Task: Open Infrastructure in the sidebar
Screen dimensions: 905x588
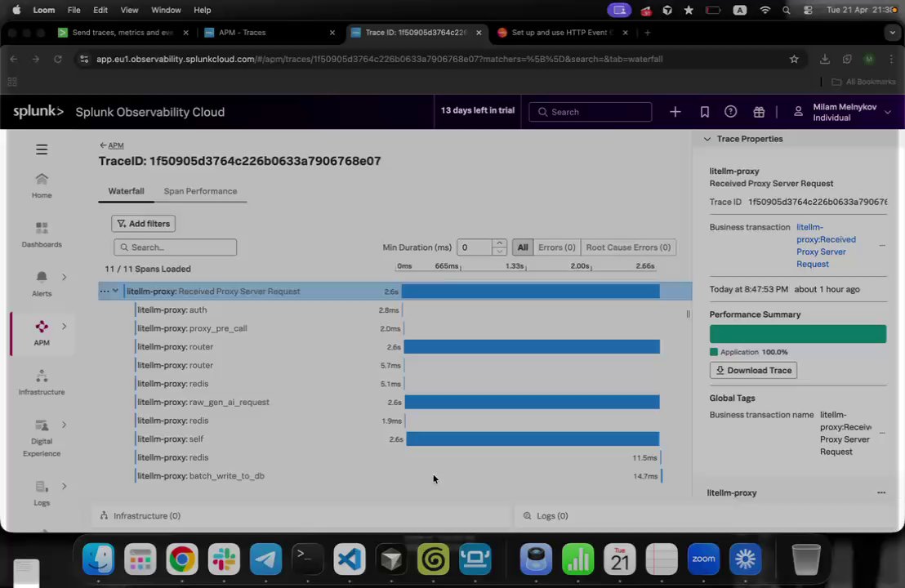Action: click(x=42, y=382)
